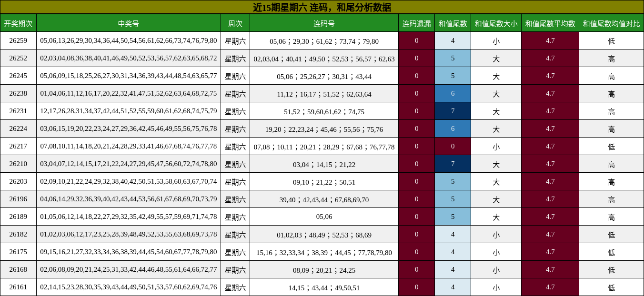This screenshot has width=644, height=296.
Task: Click winning numbers starting 03,06,15,19,20
Action: point(129,128)
